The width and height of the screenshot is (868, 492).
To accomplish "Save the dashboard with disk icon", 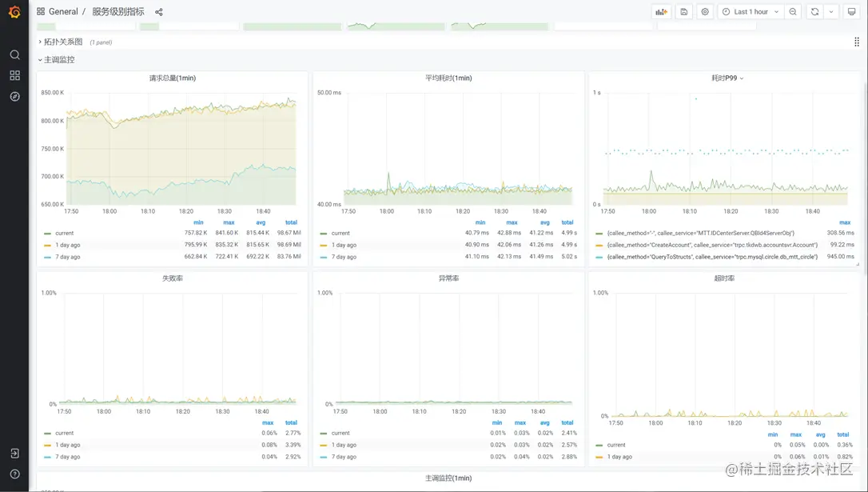I will pos(684,12).
